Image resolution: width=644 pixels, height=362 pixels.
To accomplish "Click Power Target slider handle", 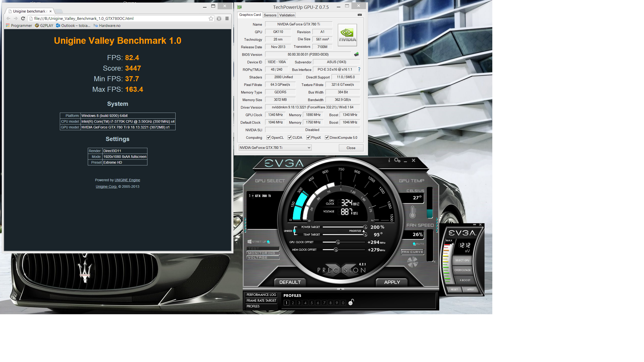I will click(x=365, y=227).
